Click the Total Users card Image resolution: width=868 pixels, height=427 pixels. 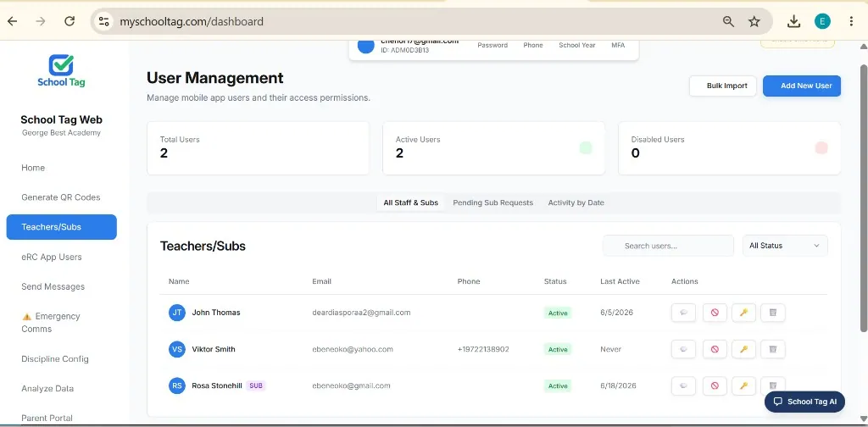click(258, 148)
